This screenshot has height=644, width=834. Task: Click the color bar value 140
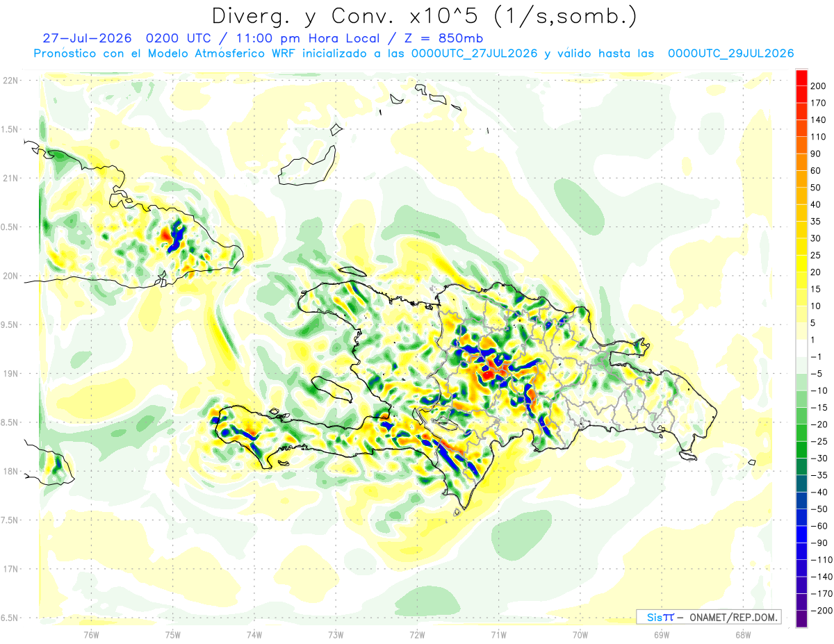point(818,120)
